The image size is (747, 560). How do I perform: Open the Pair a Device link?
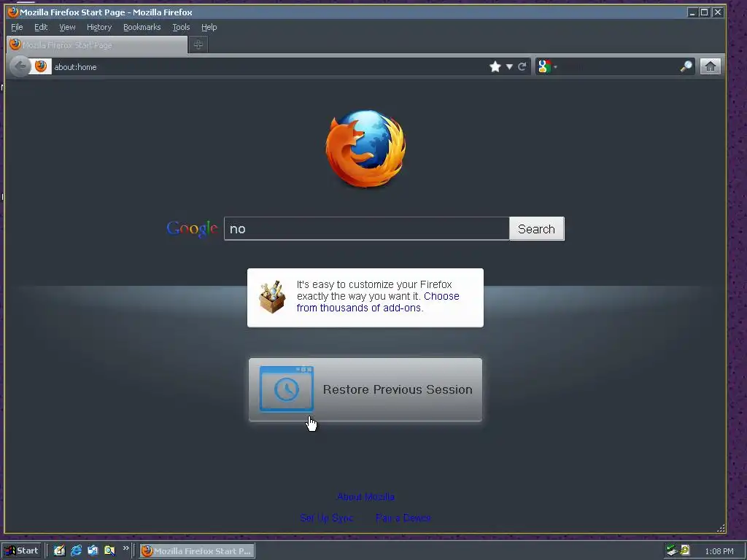click(x=403, y=518)
